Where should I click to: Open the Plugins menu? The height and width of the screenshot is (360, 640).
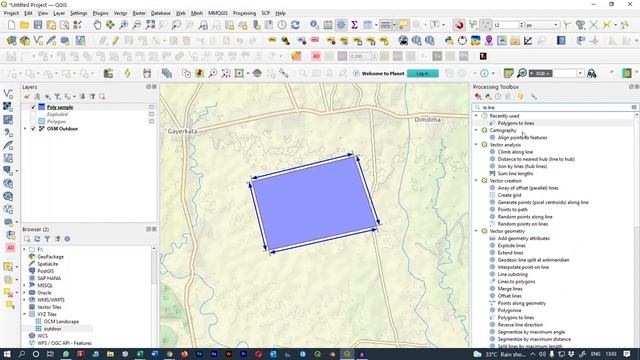pos(100,13)
